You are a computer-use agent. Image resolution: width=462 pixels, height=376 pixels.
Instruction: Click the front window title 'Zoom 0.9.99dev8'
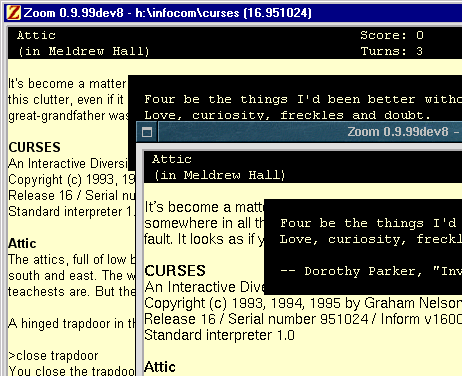coord(398,132)
